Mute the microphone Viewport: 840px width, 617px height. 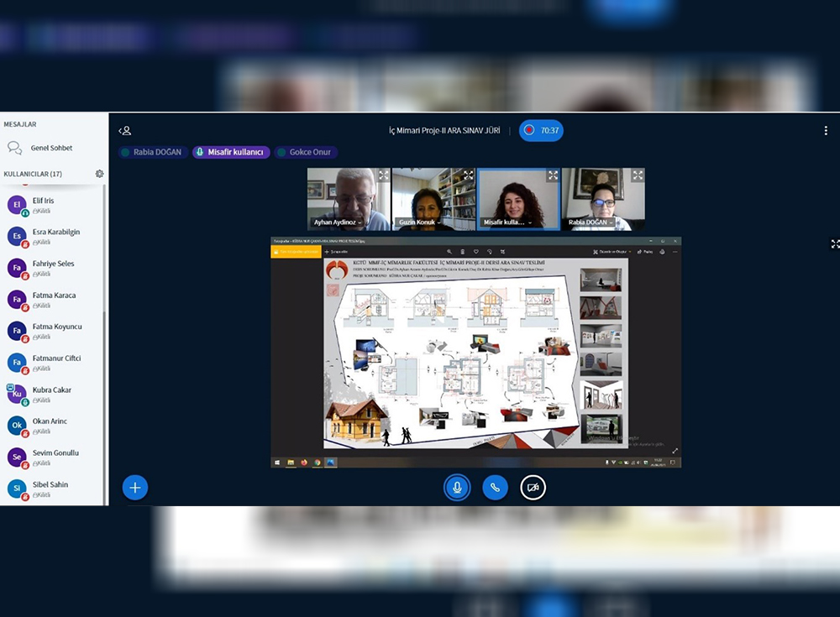(x=457, y=488)
